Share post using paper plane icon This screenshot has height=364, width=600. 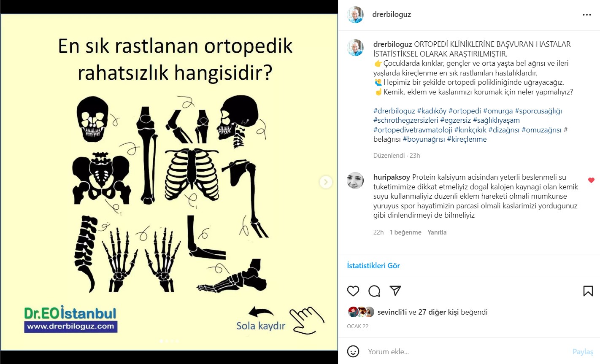click(x=395, y=291)
